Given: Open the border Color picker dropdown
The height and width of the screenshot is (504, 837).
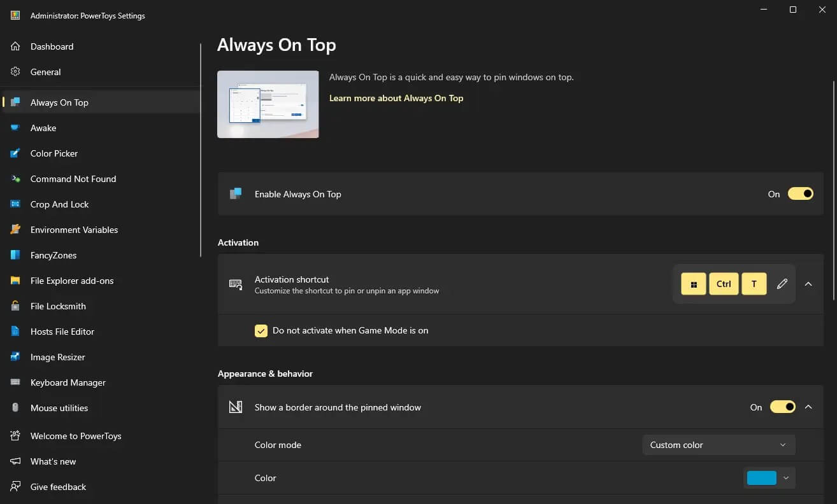Looking at the screenshot, I should (769, 478).
